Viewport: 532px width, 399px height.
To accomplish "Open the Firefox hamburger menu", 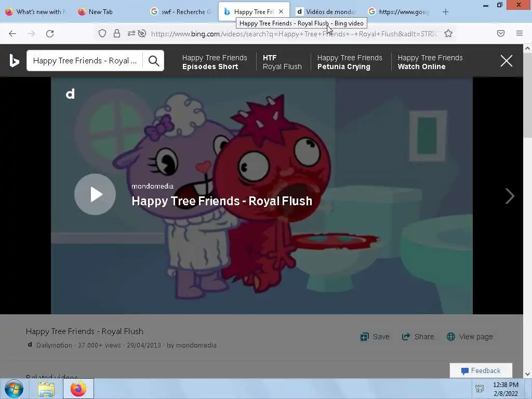I will click(x=520, y=33).
